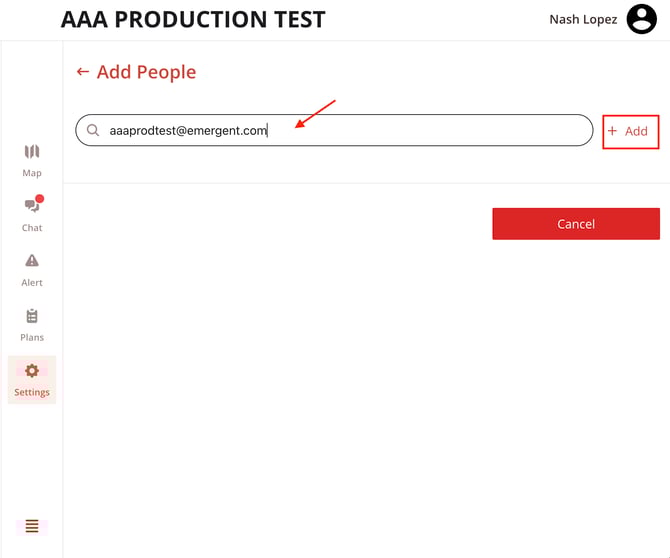The width and height of the screenshot is (670, 558).
Task: Go to the Plans label in sidebar
Action: [32, 337]
